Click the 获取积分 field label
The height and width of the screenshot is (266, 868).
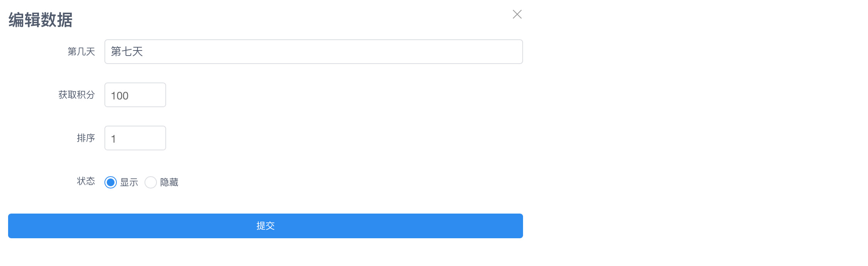(77, 95)
